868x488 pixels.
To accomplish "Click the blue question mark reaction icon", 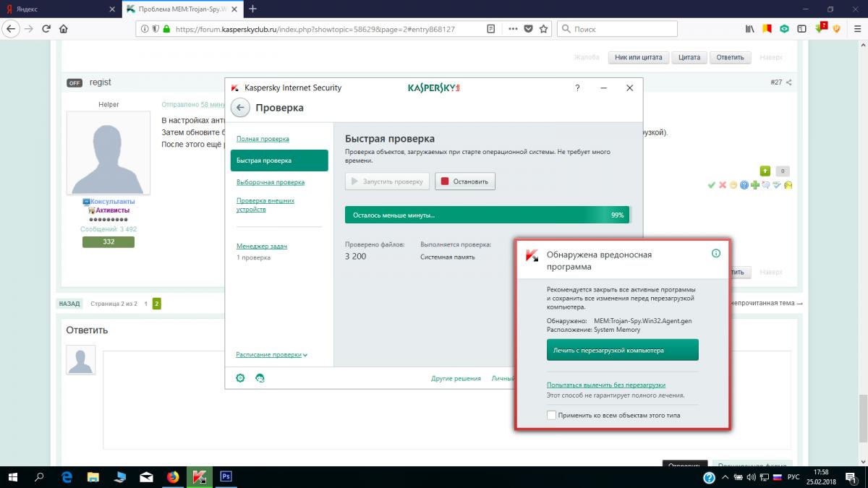I will pyautogui.click(x=744, y=185).
